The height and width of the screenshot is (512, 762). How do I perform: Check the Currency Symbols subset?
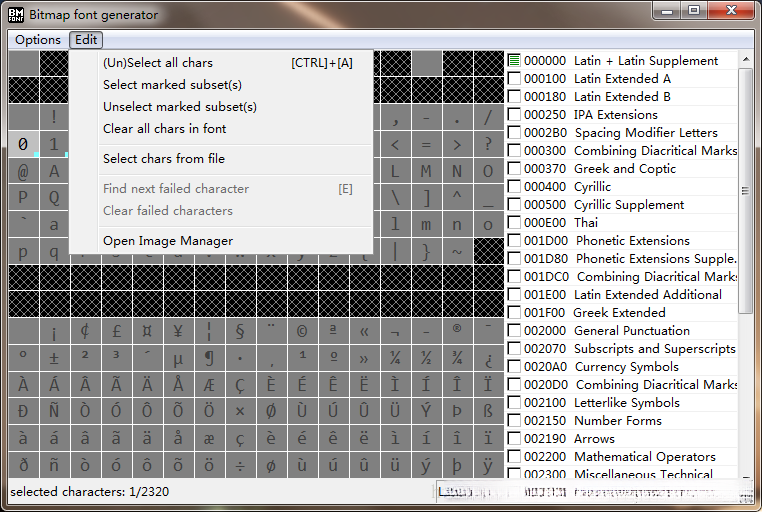[x=514, y=367]
